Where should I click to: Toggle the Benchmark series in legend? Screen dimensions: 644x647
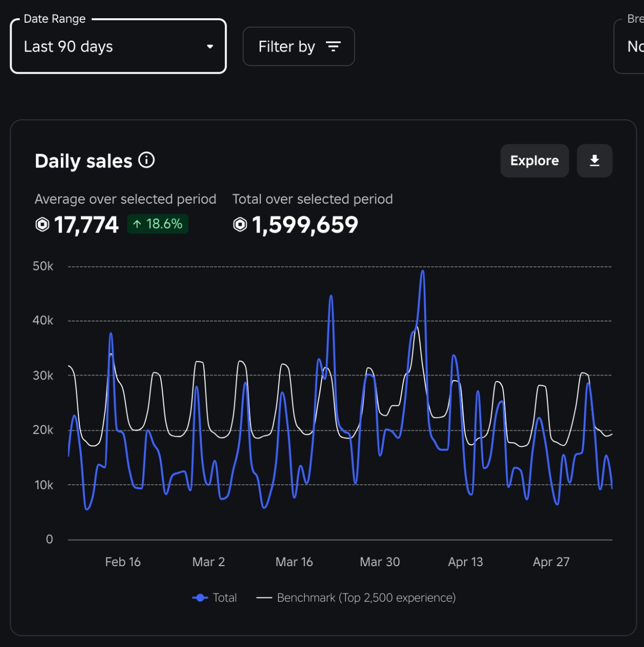(356, 597)
